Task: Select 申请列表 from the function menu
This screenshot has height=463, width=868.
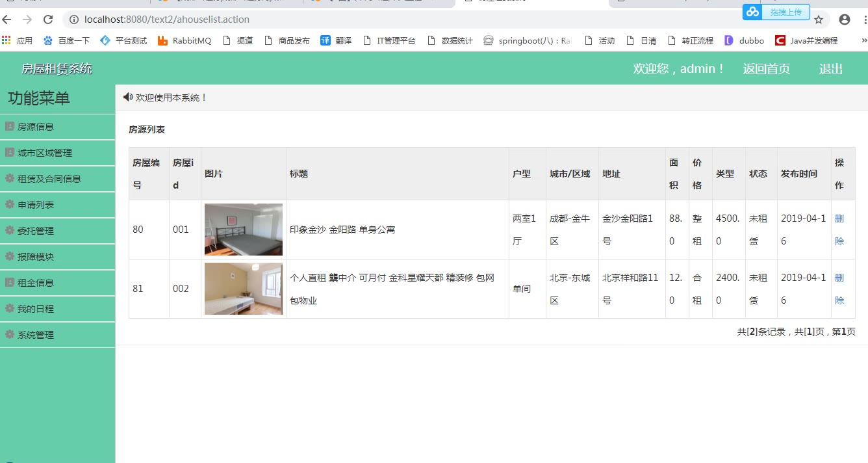Action: pyautogui.click(x=35, y=205)
